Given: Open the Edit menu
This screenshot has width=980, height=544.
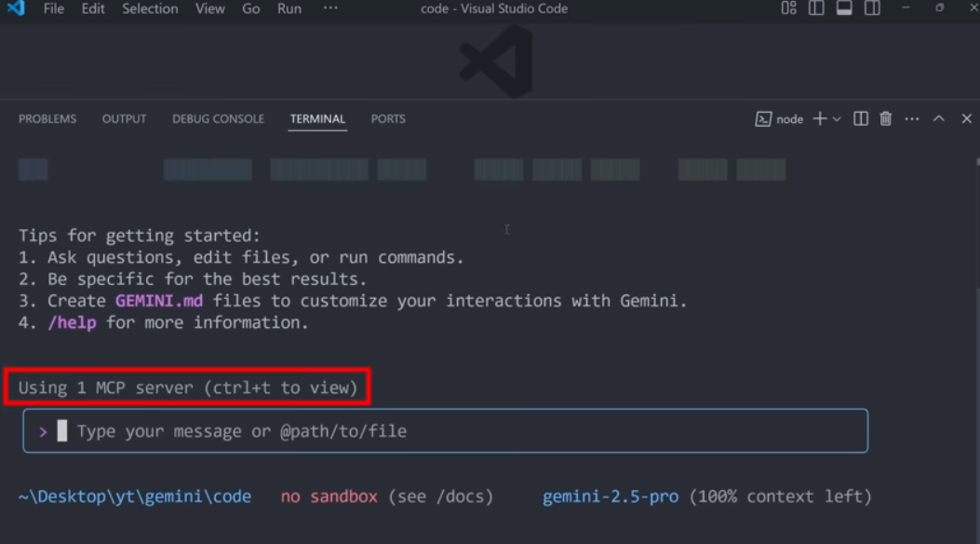Looking at the screenshot, I should 93,8.
